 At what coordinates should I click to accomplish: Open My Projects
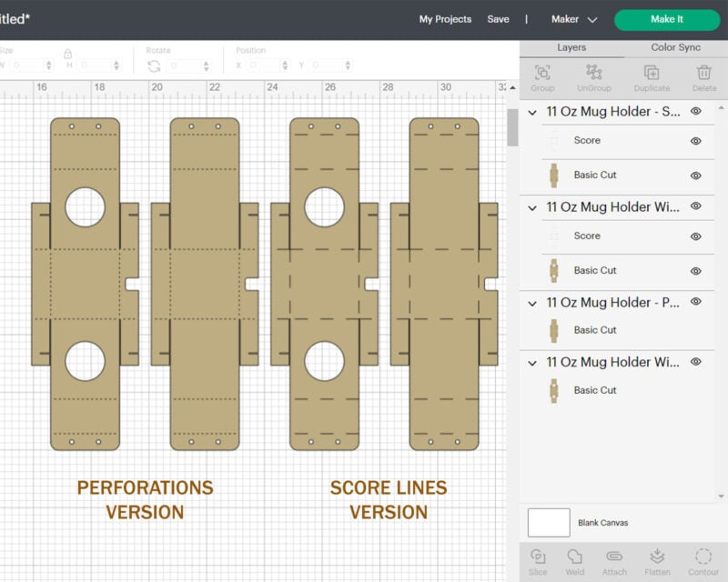tap(445, 19)
